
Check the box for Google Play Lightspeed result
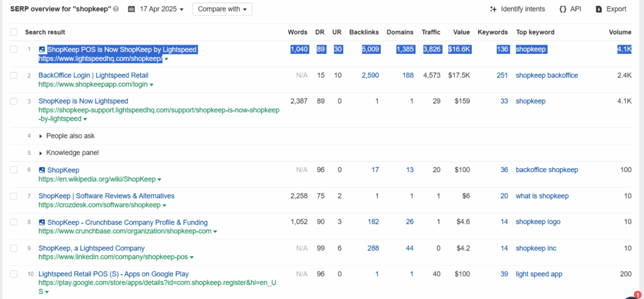[14, 274]
